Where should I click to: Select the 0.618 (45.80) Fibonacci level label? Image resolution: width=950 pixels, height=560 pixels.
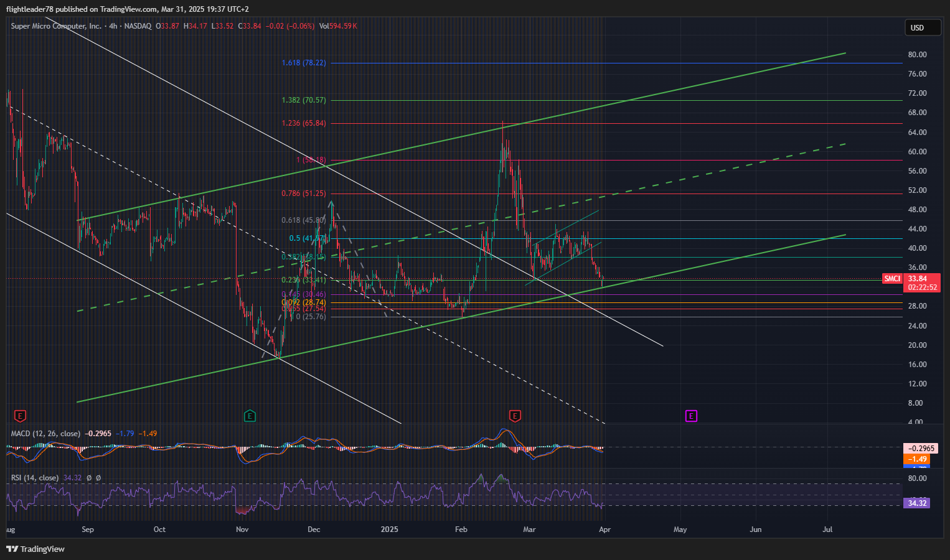304,220
